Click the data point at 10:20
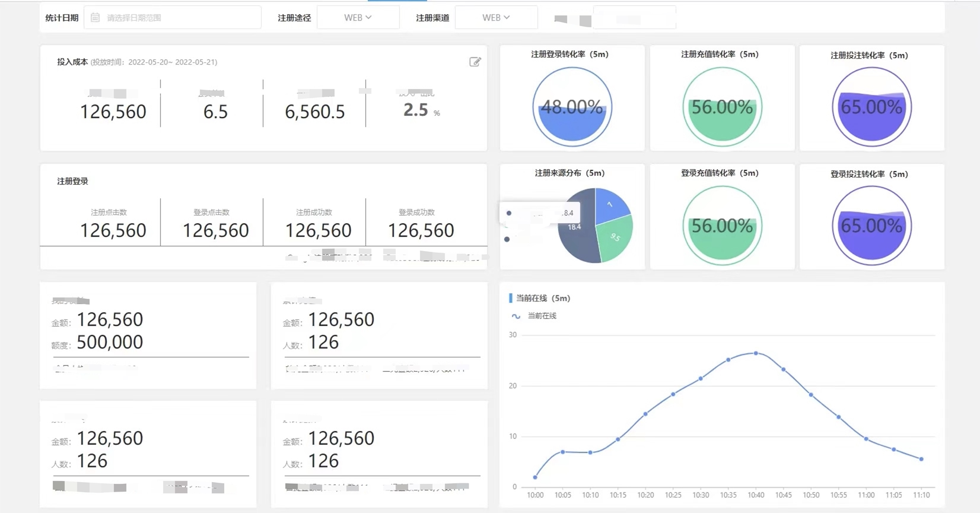The image size is (980, 513). [645, 414]
